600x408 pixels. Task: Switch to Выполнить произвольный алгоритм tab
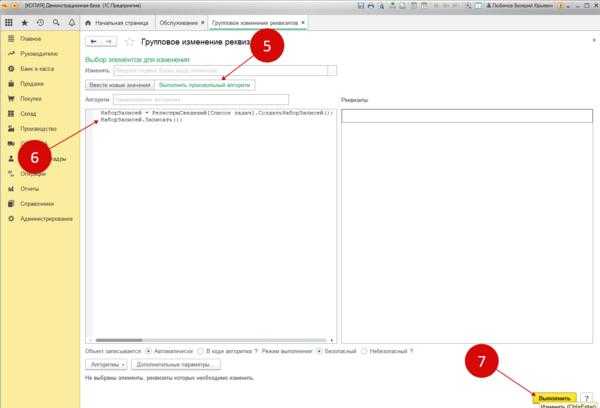tap(205, 85)
